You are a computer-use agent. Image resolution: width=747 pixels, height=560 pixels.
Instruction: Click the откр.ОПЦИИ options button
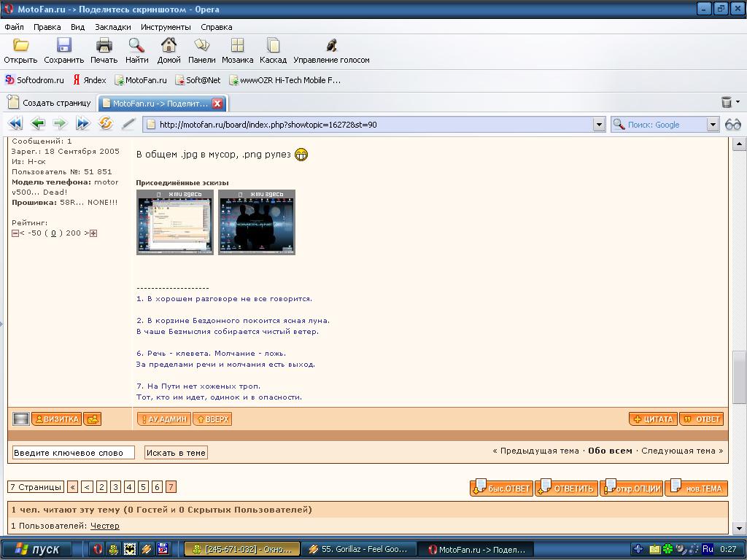[631, 488]
